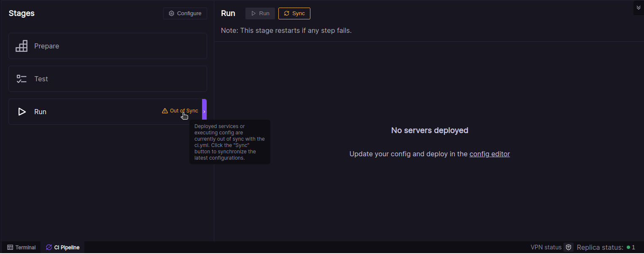Image resolution: width=644 pixels, height=254 pixels.
Task: Click the Replica status label text
Action: [x=600, y=247]
